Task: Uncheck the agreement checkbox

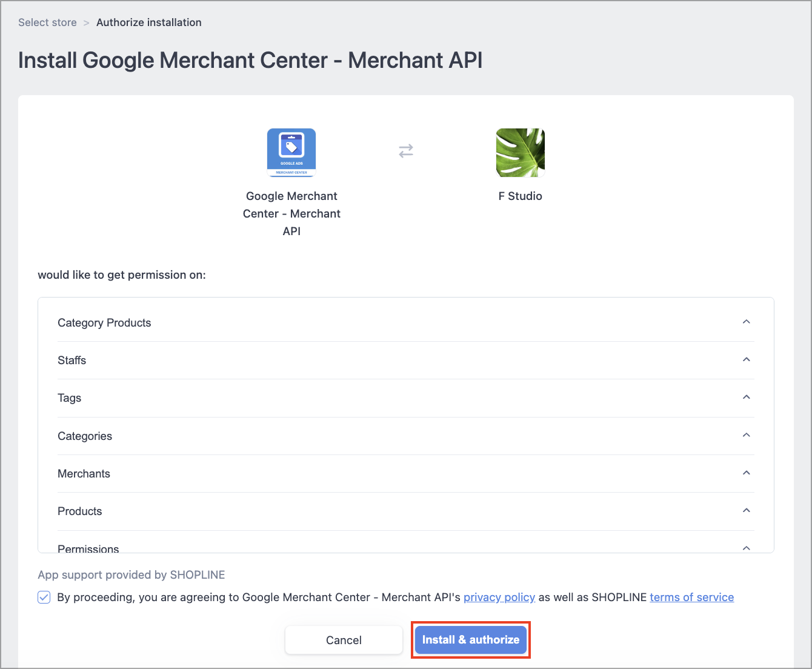Action: pos(44,597)
